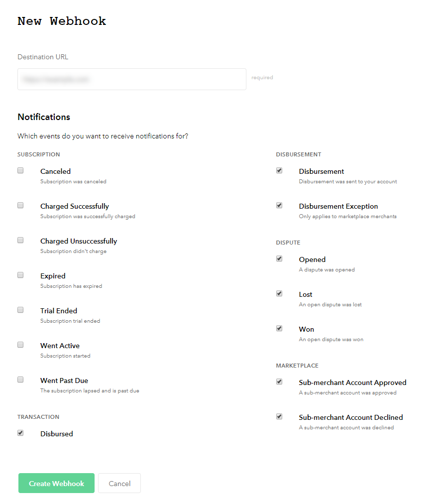The height and width of the screenshot is (504, 448).
Task: Click the Sub-merchant Account Approved label
Action: click(352, 382)
